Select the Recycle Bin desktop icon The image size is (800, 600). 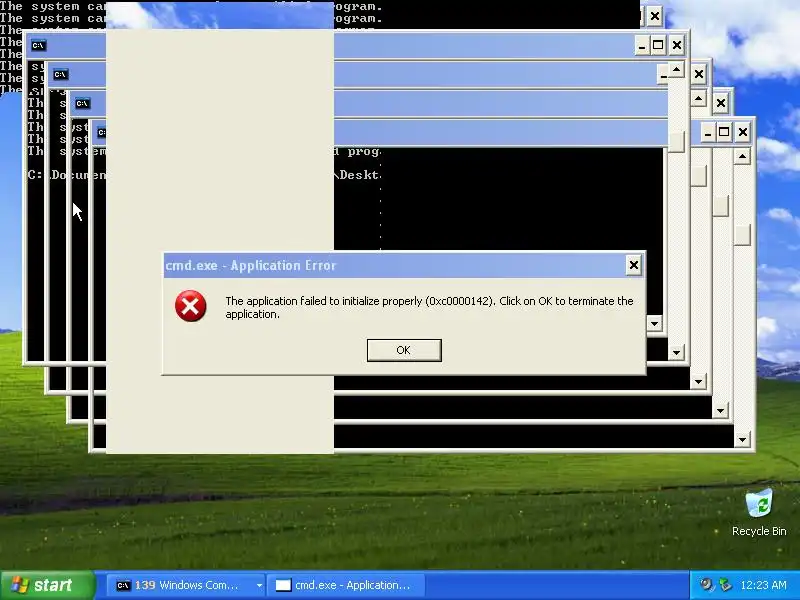click(x=759, y=512)
